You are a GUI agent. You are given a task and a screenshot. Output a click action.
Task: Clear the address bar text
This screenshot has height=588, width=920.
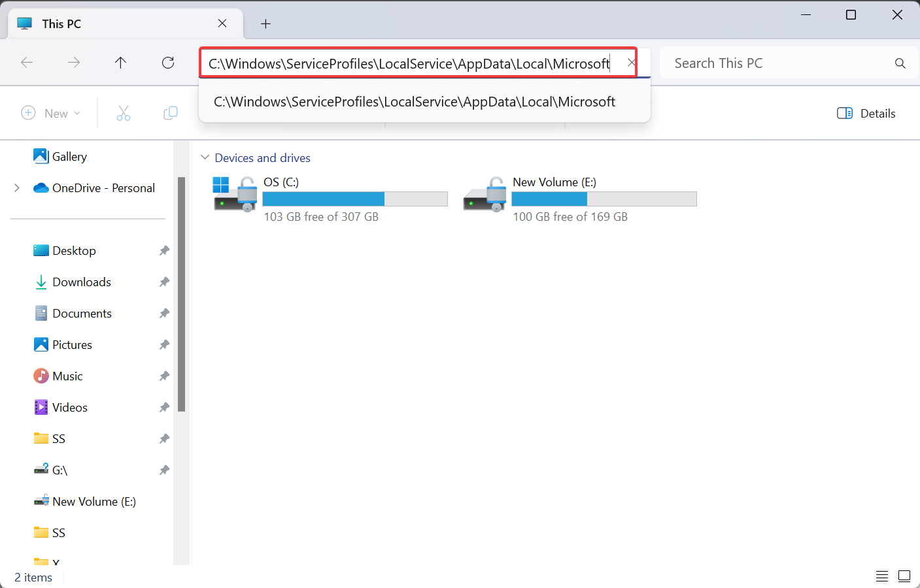point(631,63)
